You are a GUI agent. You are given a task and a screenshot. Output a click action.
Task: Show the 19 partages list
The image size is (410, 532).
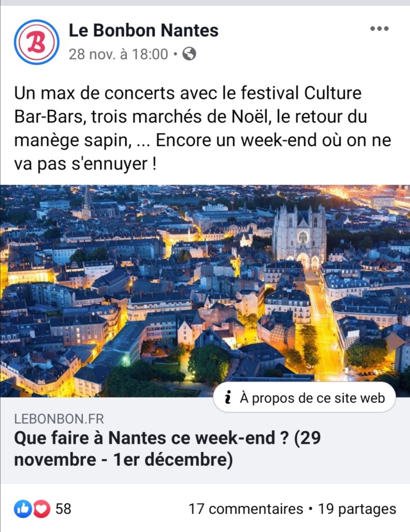click(x=357, y=509)
